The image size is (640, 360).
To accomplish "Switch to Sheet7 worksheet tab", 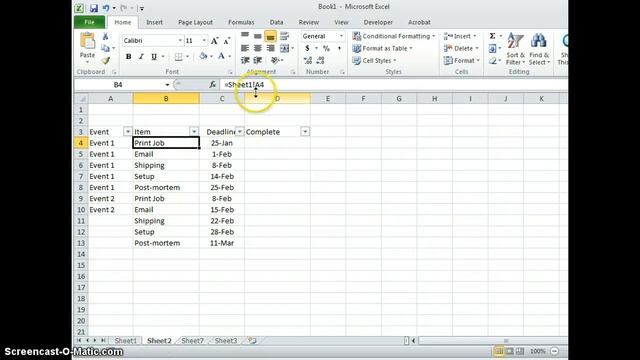I will (x=192, y=340).
